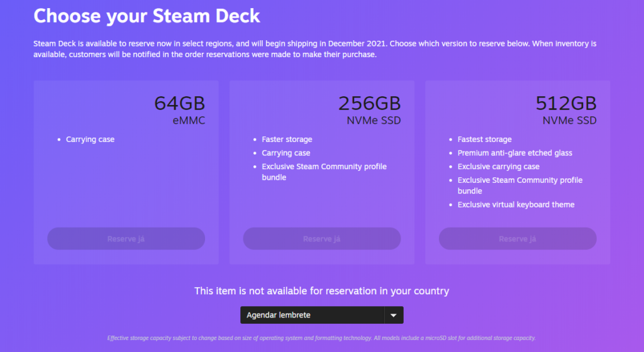Click Reserve já under 256GB NVMe SSD

(322, 239)
